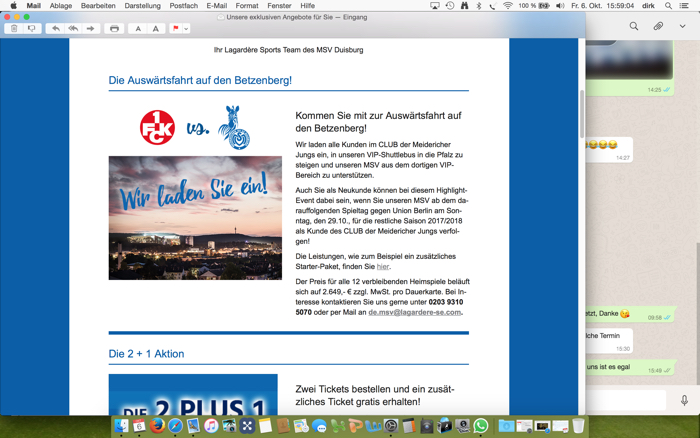Open the Bearbeiten menu
The width and height of the screenshot is (700, 438).
(x=98, y=6)
